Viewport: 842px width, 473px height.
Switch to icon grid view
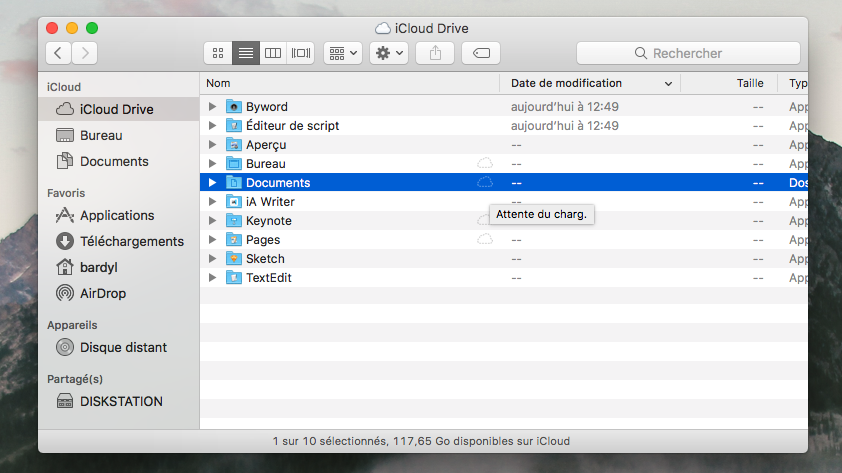pyautogui.click(x=218, y=53)
